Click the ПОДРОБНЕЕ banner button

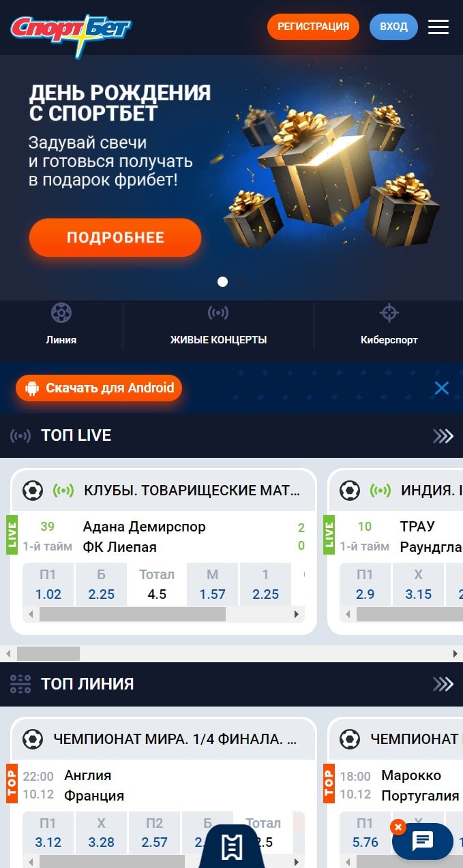[115, 238]
